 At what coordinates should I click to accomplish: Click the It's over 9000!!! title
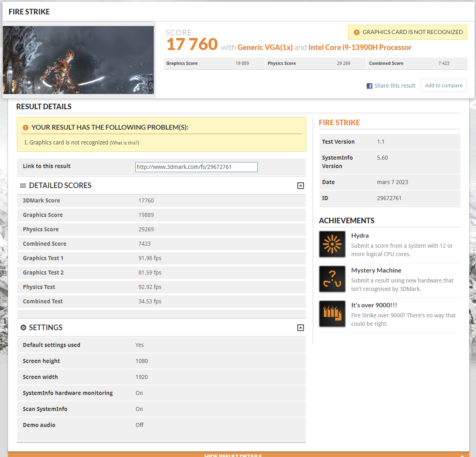click(374, 305)
